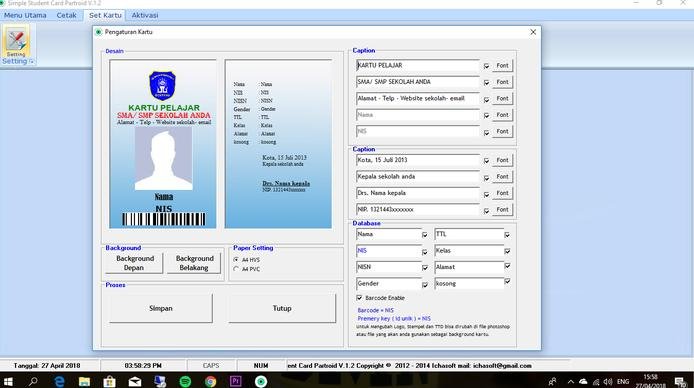Open taskbar Search

[x=33, y=381]
